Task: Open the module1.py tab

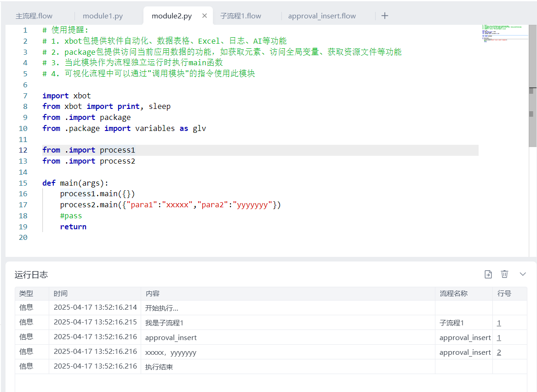Action: point(103,16)
